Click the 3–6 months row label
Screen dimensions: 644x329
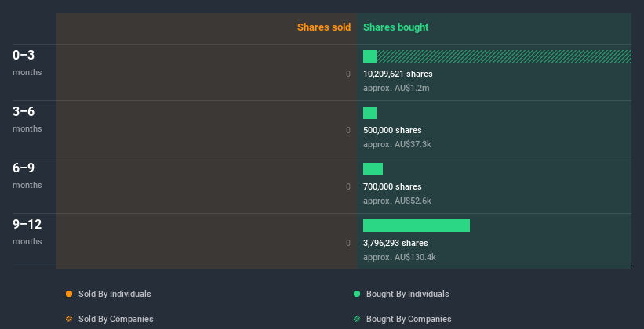[27, 119]
